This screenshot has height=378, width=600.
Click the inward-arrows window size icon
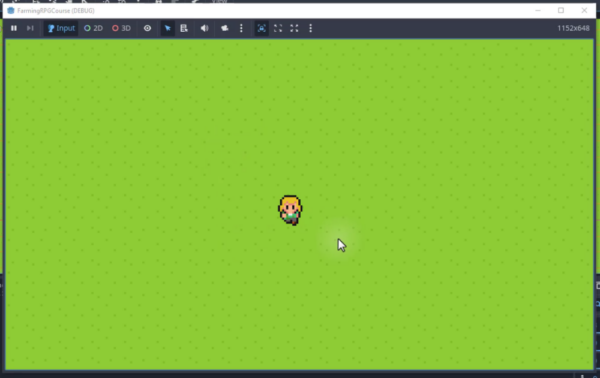pos(294,28)
